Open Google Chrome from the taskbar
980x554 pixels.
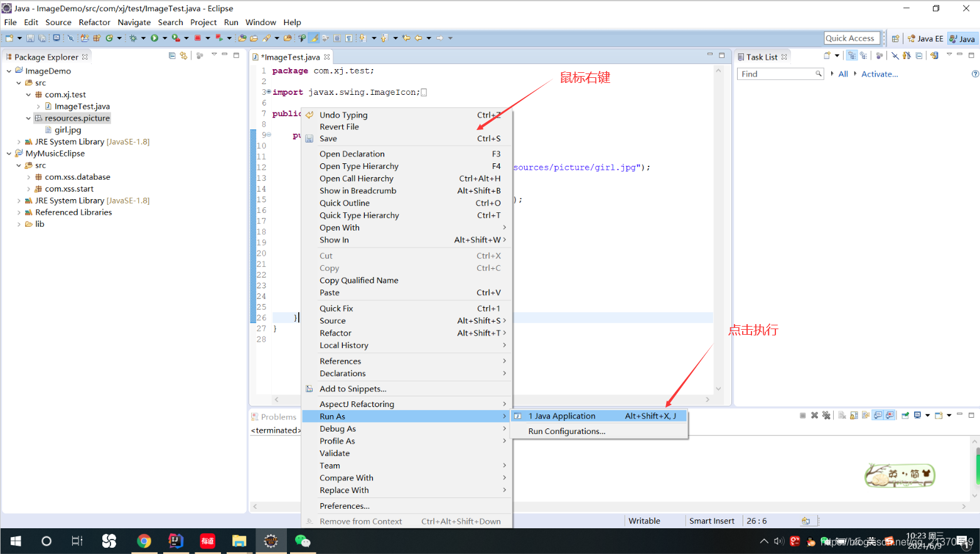(144, 541)
